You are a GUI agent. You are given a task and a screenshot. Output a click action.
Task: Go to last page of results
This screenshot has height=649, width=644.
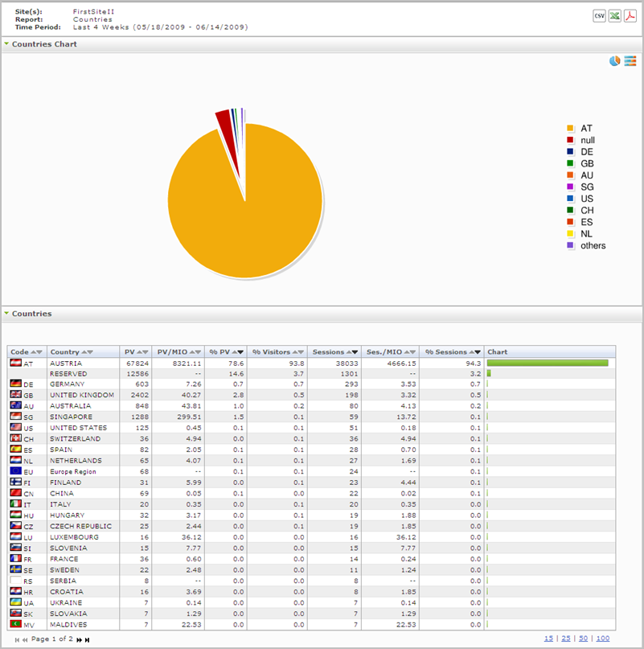(x=87, y=640)
